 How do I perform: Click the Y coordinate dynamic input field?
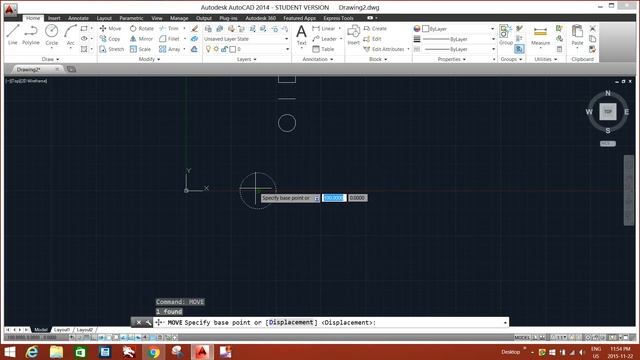[x=358, y=198]
